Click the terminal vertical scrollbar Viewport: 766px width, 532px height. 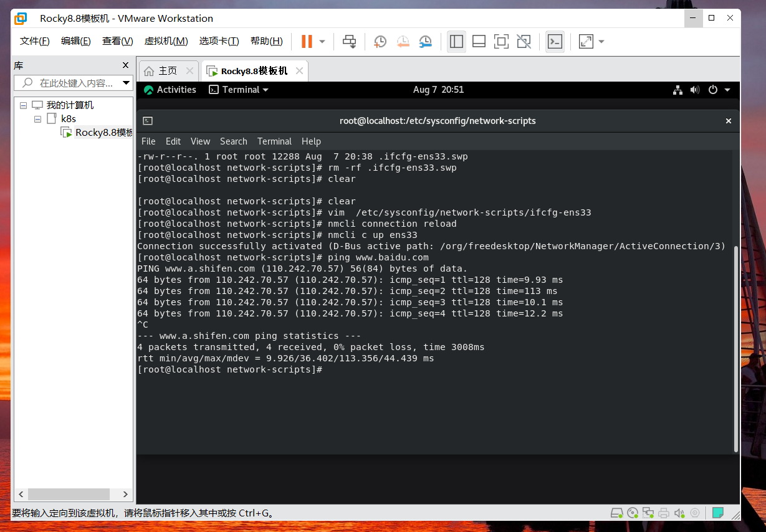[735, 349]
